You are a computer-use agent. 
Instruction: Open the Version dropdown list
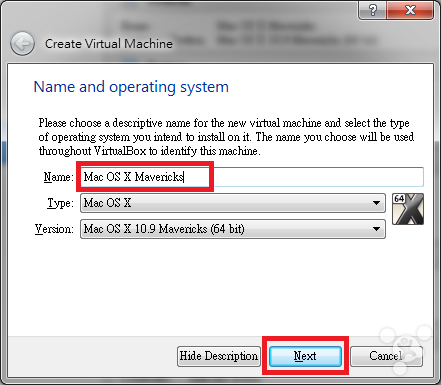pyautogui.click(x=233, y=229)
